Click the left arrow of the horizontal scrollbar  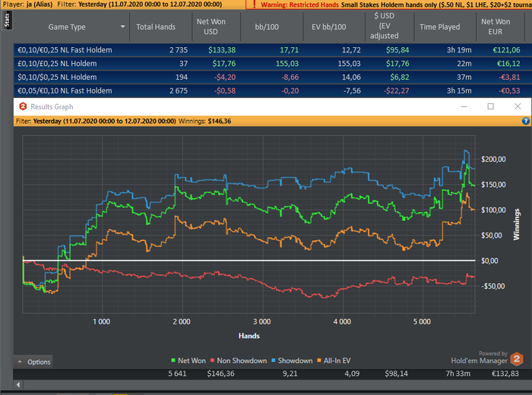(x=18, y=384)
